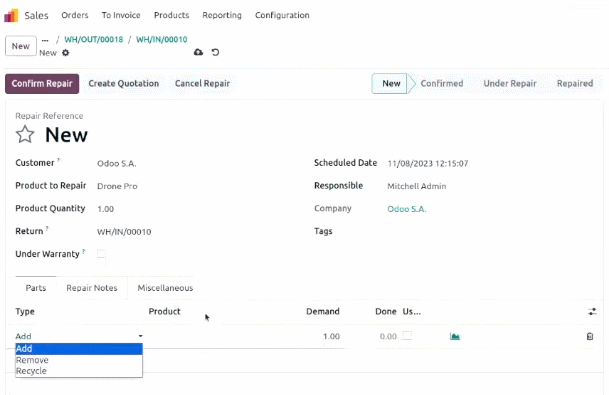Collapse the Add type dropdown arrow
The width and height of the screenshot is (609, 395).
(141, 336)
